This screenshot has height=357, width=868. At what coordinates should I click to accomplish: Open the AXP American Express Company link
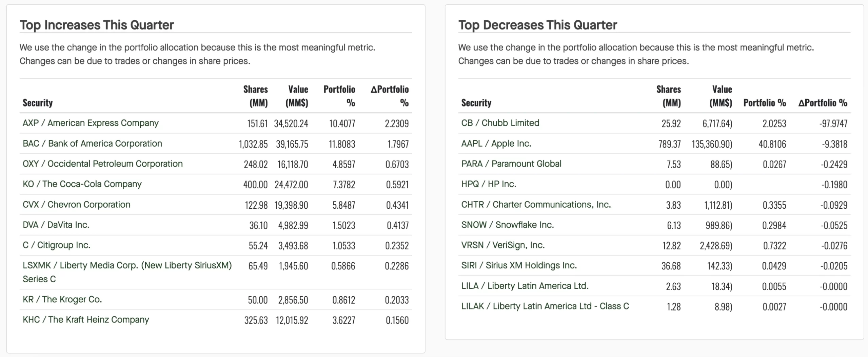coord(91,123)
